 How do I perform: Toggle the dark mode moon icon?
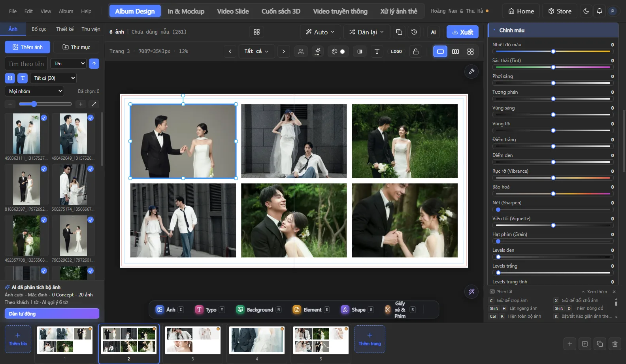pos(586,11)
